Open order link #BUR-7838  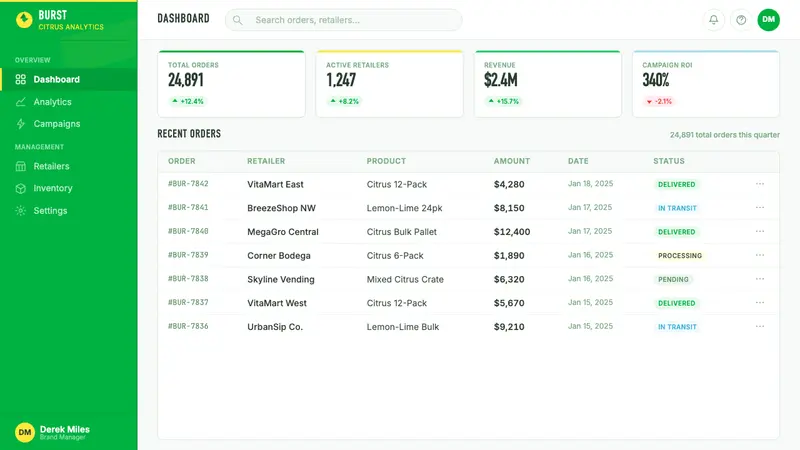[x=188, y=279]
